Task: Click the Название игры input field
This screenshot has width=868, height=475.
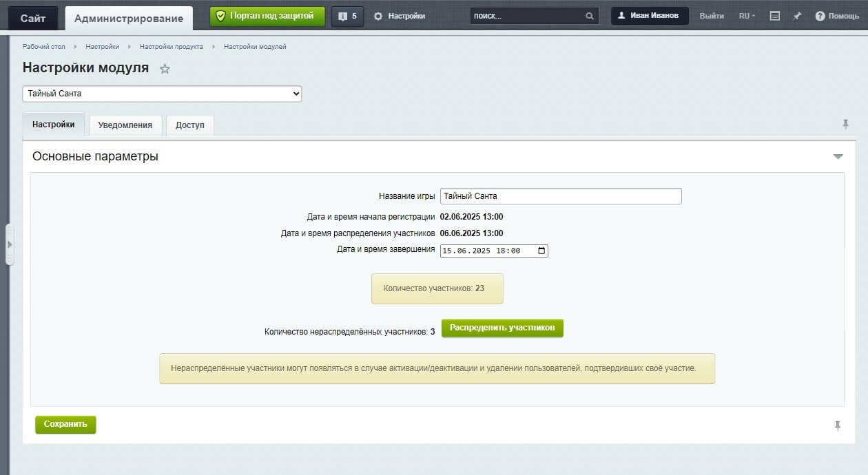Action: click(561, 196)
